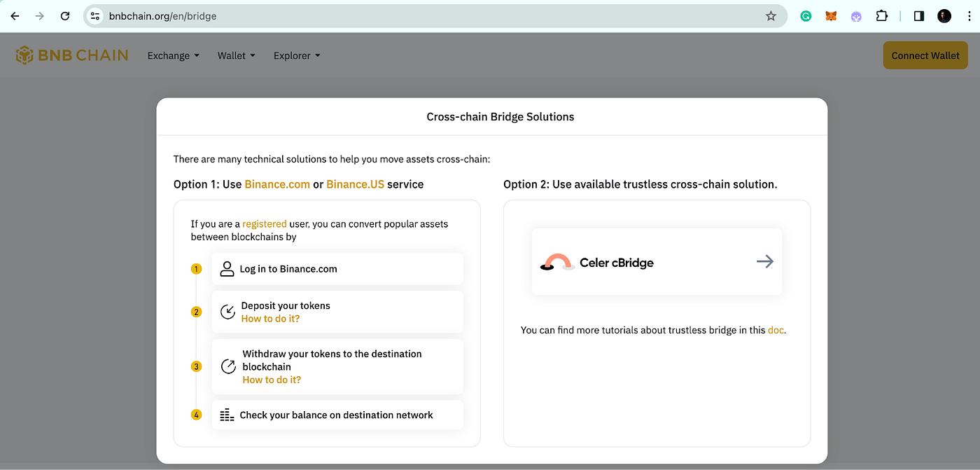Open How to do it under Deposit tokens
Screen dimensions: 980x470
[x=270, y=319]
